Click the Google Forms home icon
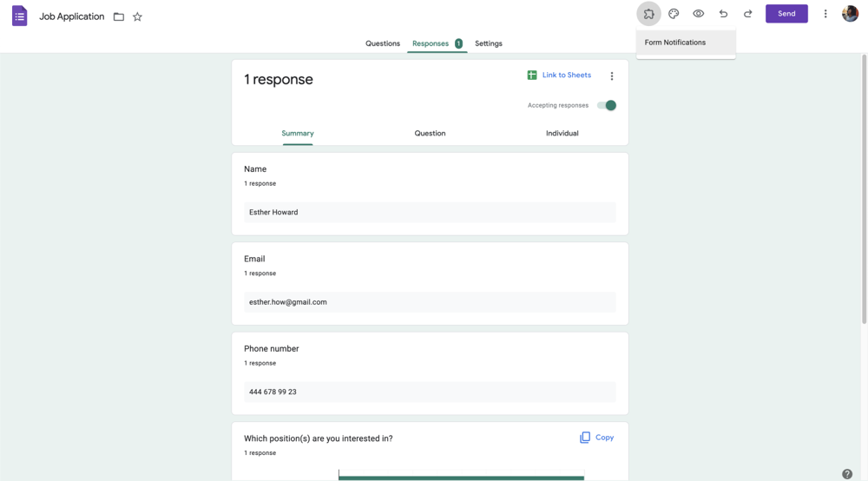 pyautogui.click(x=19, y=16)
